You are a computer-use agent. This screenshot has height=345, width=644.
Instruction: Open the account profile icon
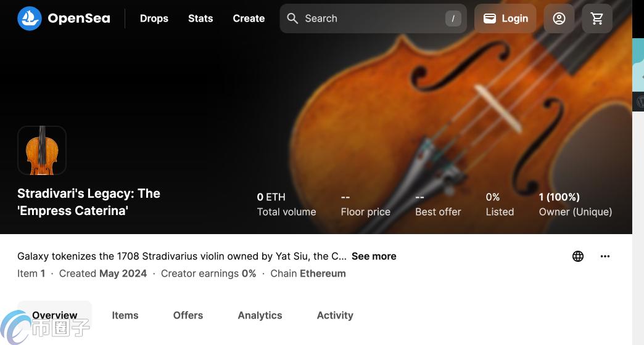(559, 18)
